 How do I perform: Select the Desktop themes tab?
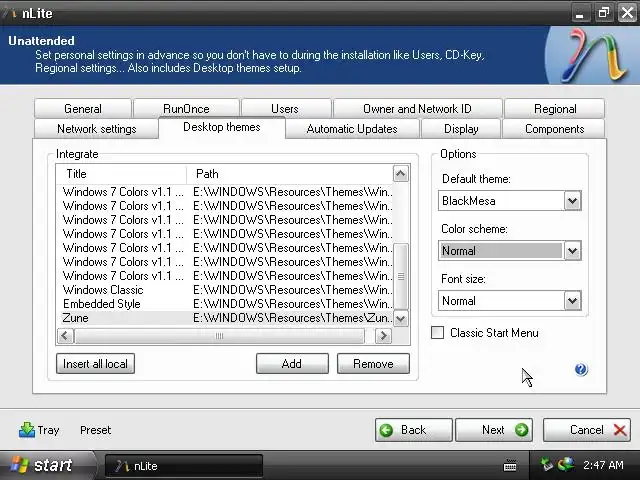coord(222,127)
